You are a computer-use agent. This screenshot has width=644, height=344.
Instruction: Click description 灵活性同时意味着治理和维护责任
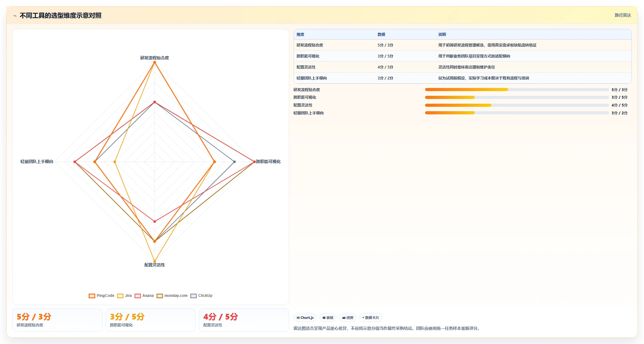(x=467, y=67)
